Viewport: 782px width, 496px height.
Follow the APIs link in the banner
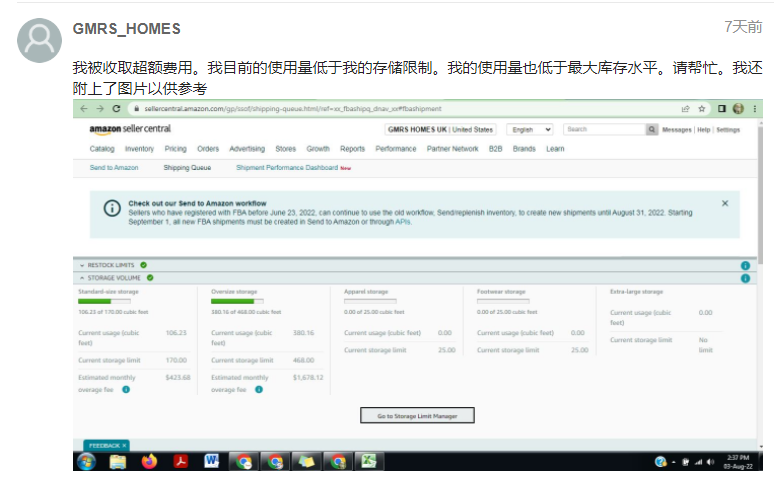(403, 222)
